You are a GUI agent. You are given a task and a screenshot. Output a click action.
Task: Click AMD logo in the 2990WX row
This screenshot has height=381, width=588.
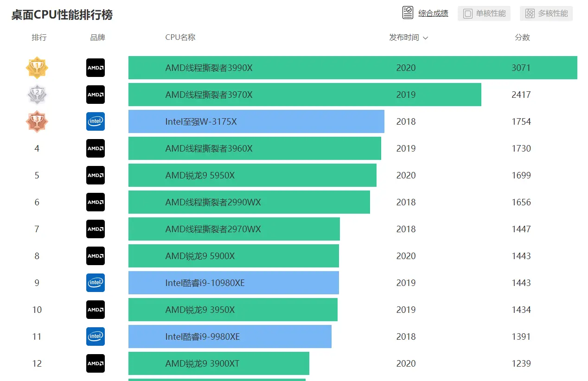coord(96,202)
